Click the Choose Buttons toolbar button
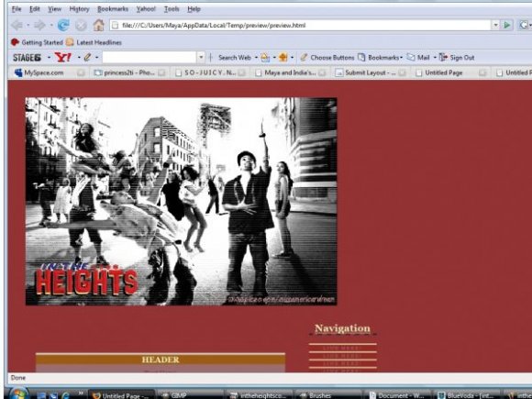 327,58
